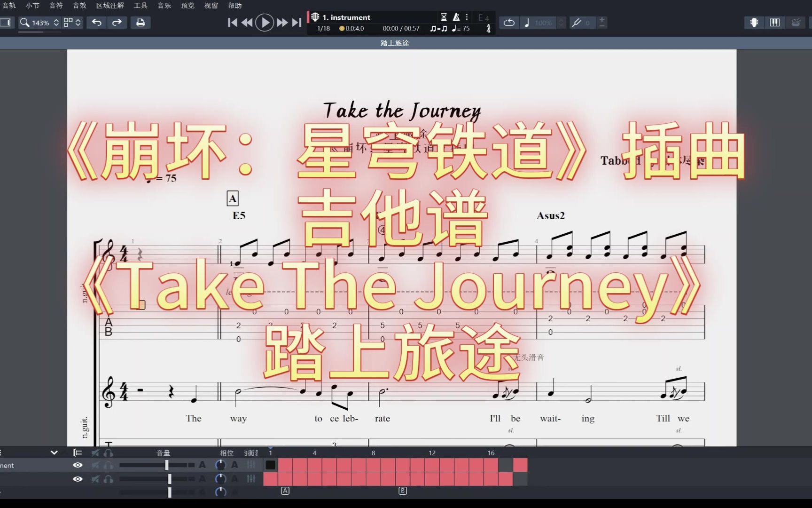Open the 小节 (Bar) menu
Image resolution: width=812 pixels, height=508 pixels.
(32, 6)
